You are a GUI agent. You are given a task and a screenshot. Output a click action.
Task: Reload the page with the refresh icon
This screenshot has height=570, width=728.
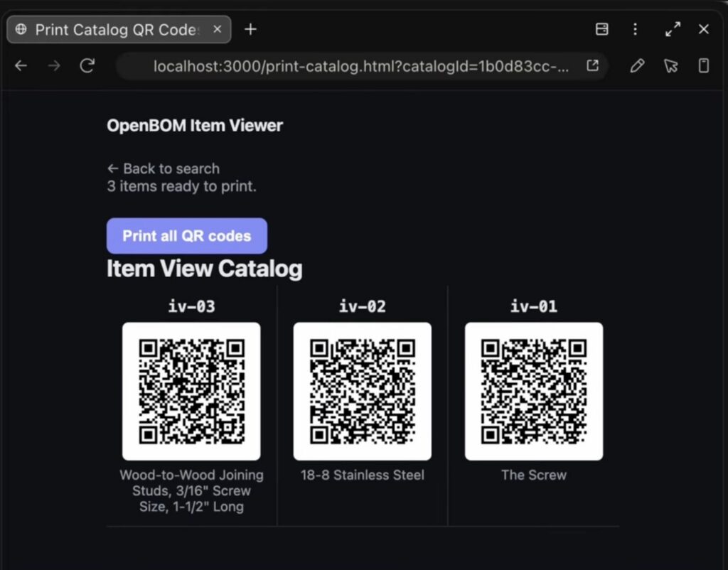[87, 66]
